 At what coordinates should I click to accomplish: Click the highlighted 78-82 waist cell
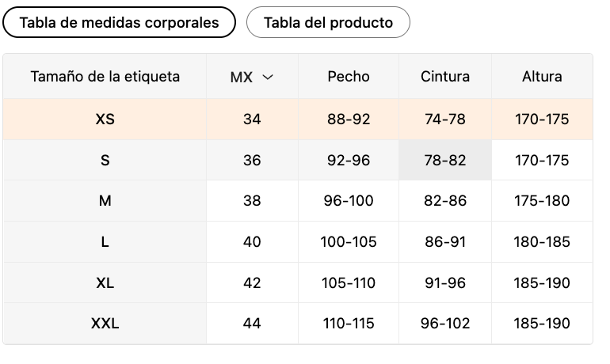point(445,160)
